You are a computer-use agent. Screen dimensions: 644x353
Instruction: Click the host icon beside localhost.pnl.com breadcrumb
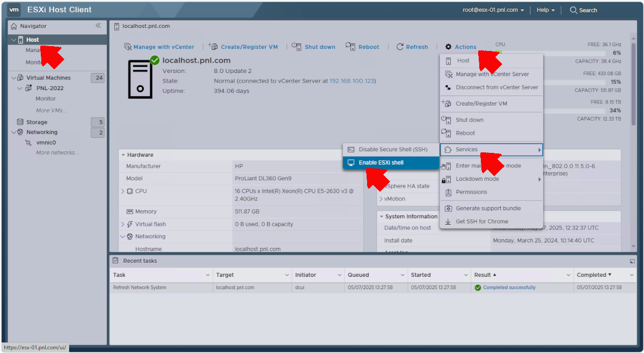click(117, 26)
